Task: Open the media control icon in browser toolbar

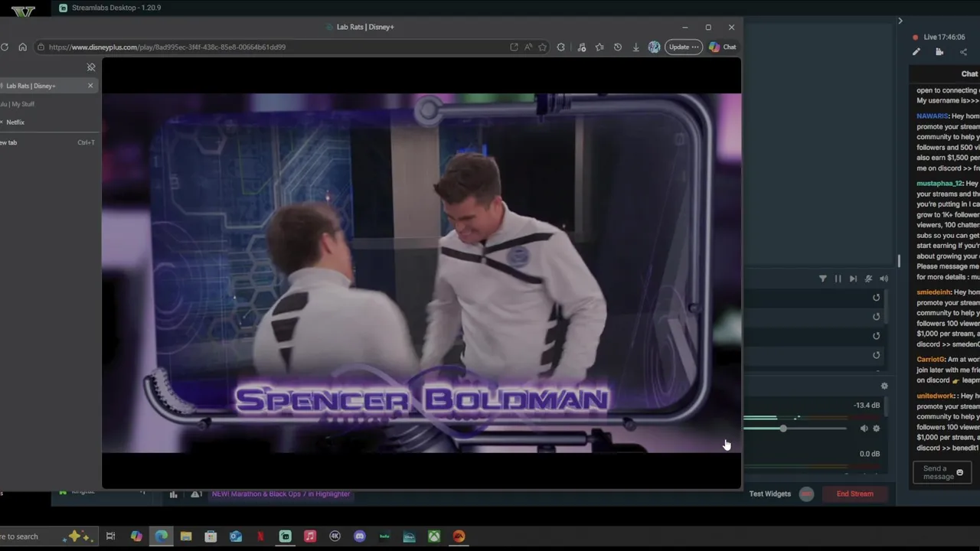Action: 582,47
